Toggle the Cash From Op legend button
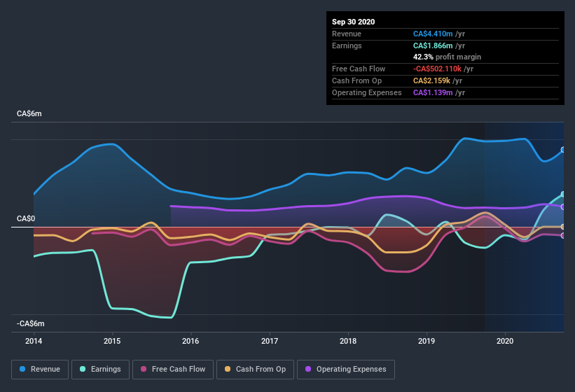 click(x=255, y=370)
